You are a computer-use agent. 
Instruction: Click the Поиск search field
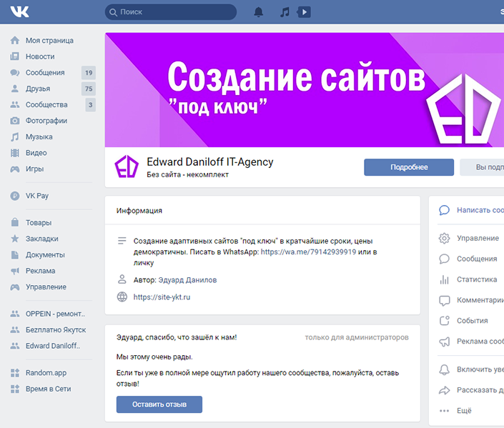pyautogui.click(x=171, y=12)
